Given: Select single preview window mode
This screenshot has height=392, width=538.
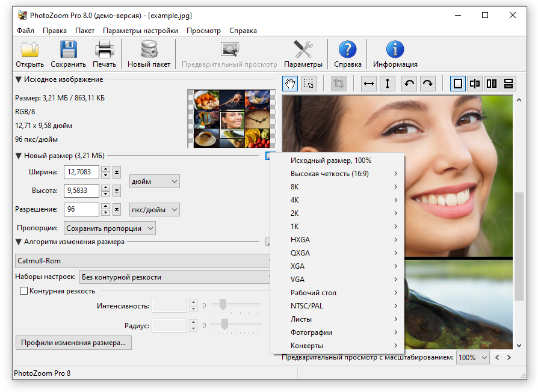Looking at the screenshot, I should click(x=458, y=84).
